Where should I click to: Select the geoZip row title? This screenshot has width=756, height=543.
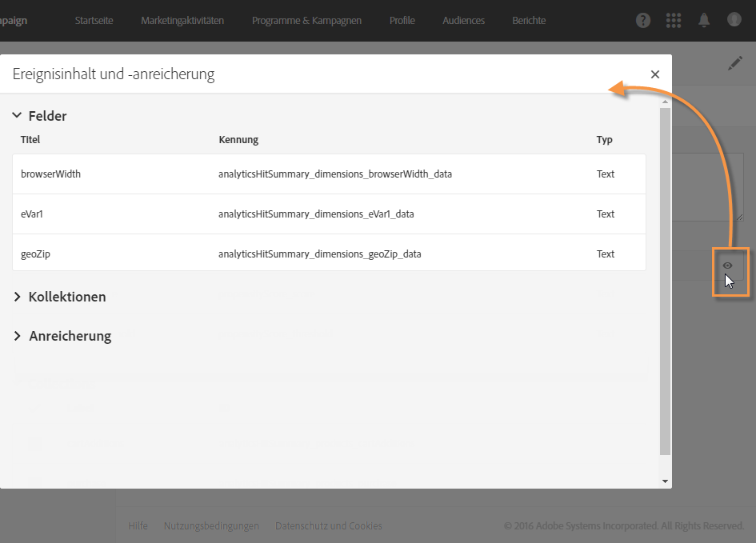35,254
